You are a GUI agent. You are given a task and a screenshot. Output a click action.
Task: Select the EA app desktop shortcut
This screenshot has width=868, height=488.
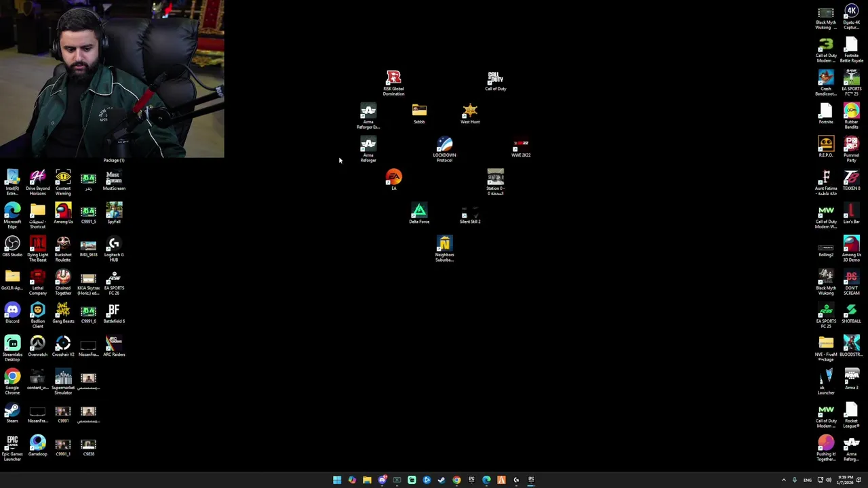393,180
